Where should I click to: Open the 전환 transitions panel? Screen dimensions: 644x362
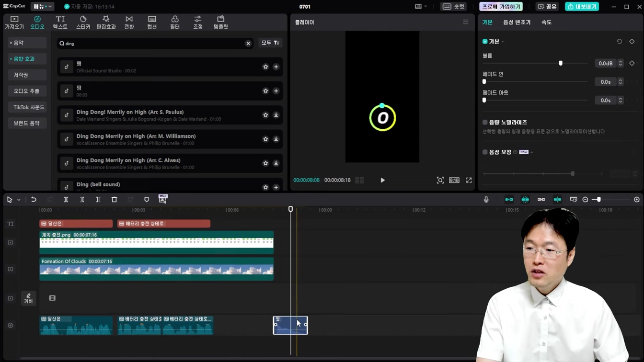tap(129, 22)
